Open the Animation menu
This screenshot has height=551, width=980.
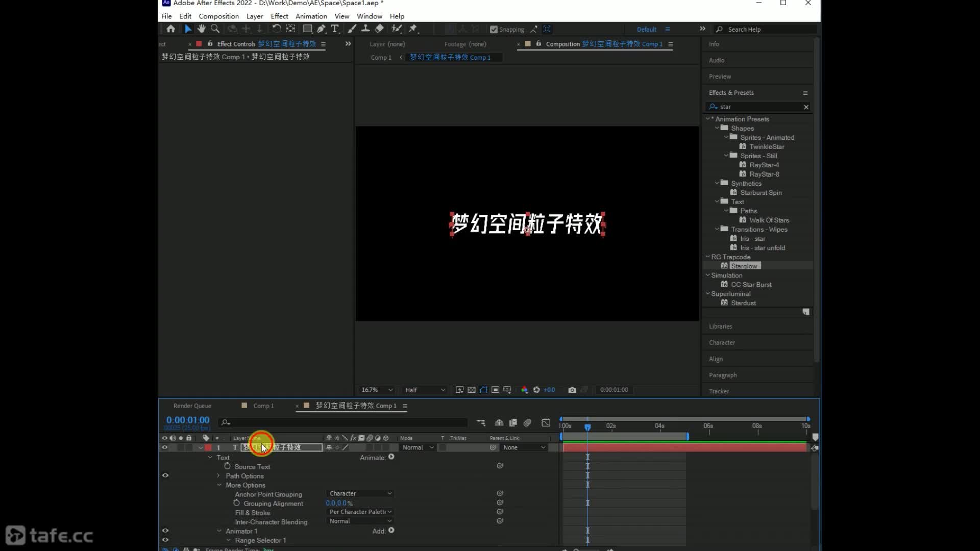tap(311, 16)
